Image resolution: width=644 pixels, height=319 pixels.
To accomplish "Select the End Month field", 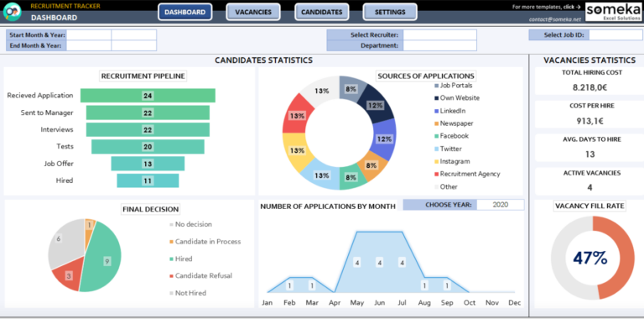I will tap(89, 45).
